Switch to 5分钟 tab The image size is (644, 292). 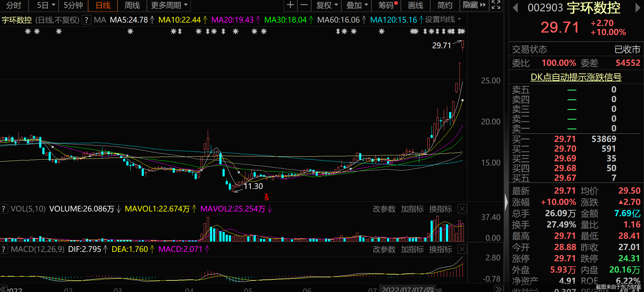[x=73, y=5]
